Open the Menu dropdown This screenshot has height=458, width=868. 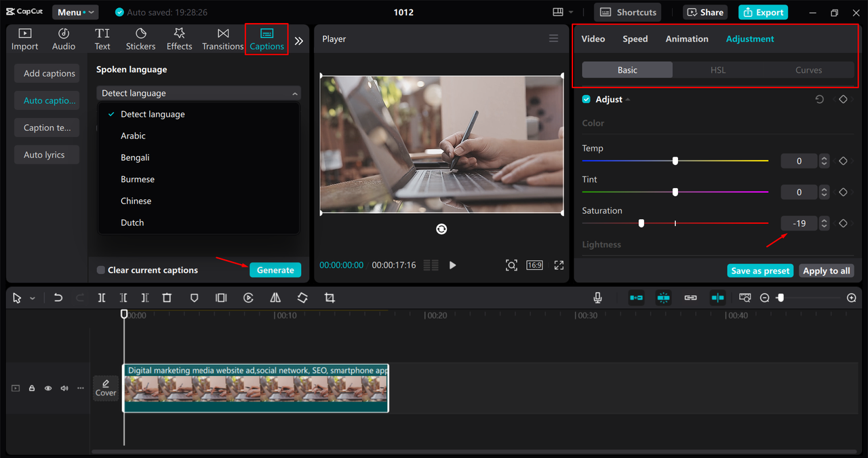(75, 12)
